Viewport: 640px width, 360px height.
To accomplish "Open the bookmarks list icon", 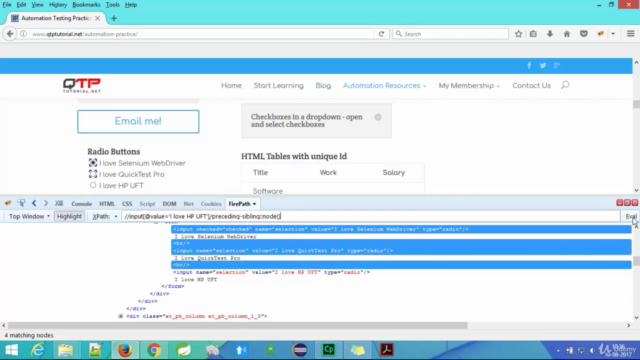I will (533, 34).
